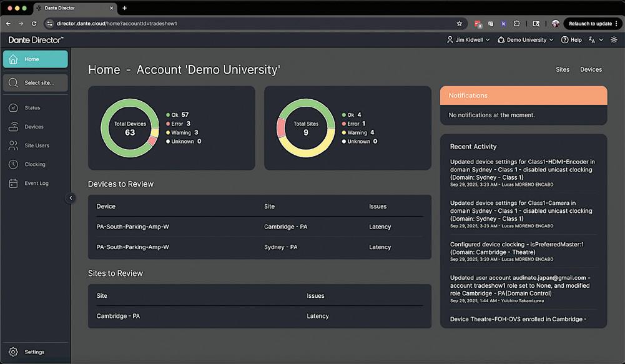Open the Status page icon
625x364 pixels.
(13, 107)
